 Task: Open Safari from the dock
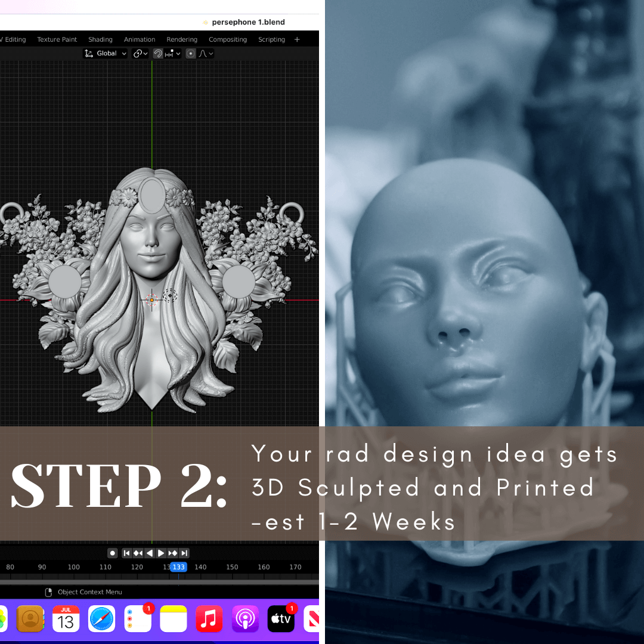(101, 619)
